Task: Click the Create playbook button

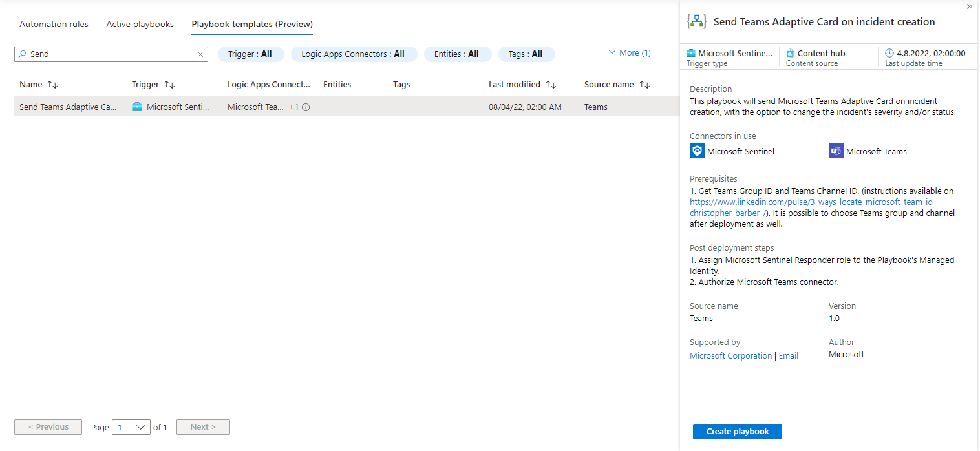Action: point(738,432)
